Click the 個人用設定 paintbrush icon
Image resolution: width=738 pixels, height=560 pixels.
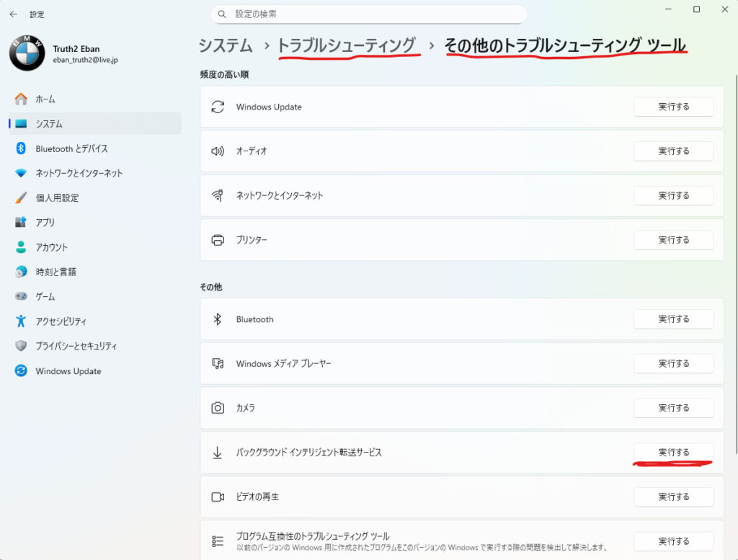coord(21,197)
